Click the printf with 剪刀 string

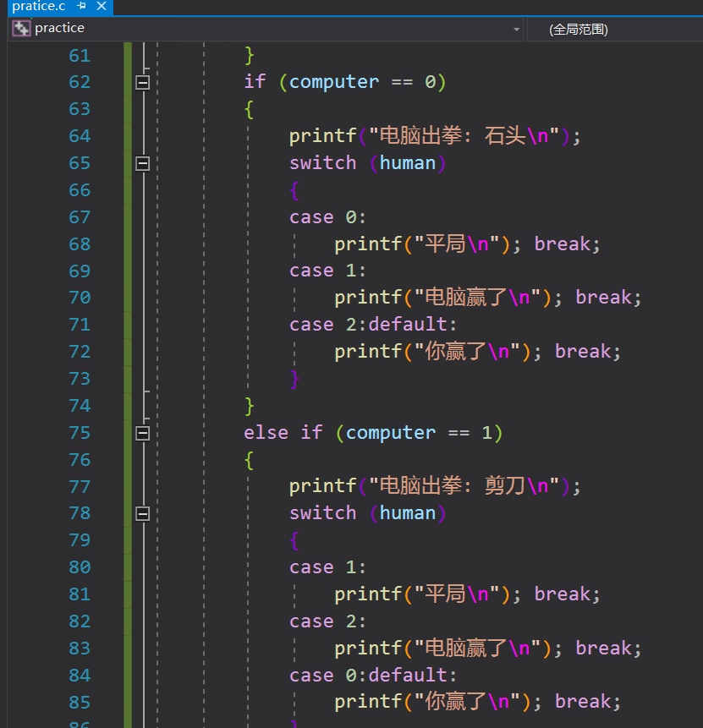click(435, 486)
